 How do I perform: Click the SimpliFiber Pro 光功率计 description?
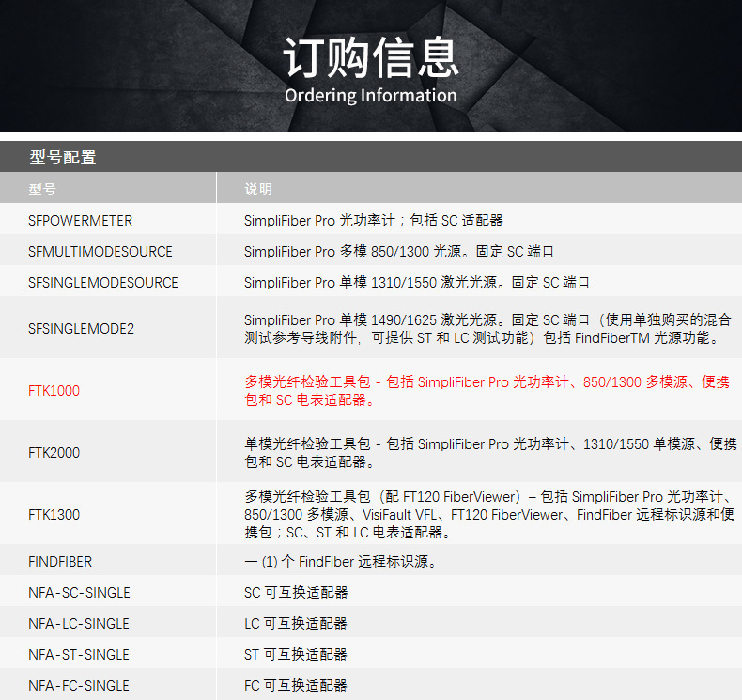point(374,221)
